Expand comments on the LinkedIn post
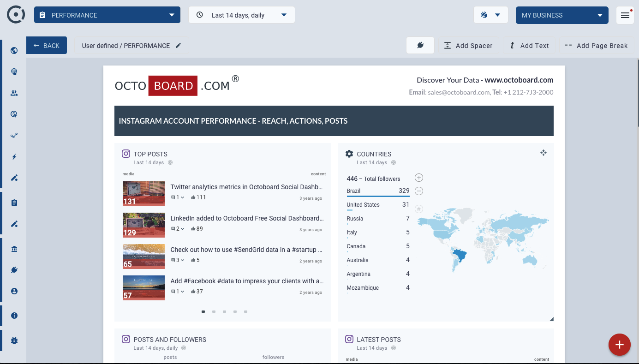This screenshot has width=639, height=364. click(178, 229)
